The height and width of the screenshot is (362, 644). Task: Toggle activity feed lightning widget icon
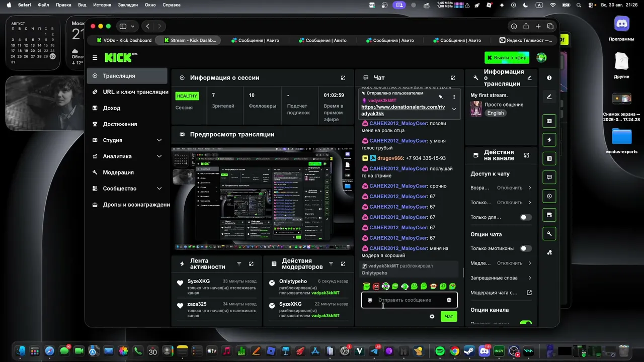click(x=549, y=140)
